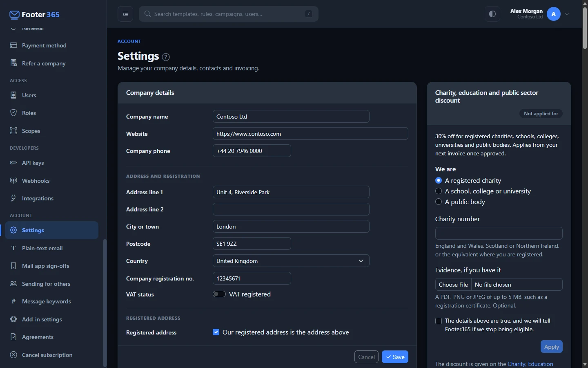588x368 pixels.
Task: Click the Charity number field
Action: click(x=499, y=233)
